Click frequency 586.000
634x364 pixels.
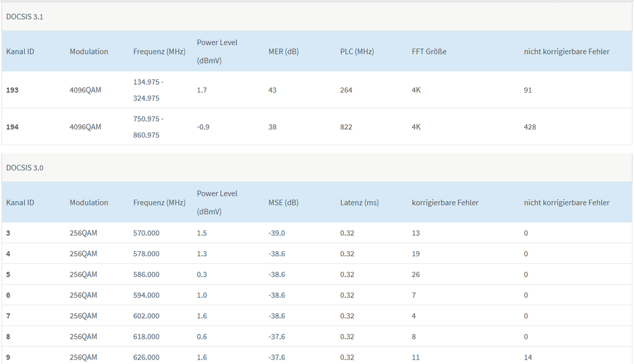147,275
